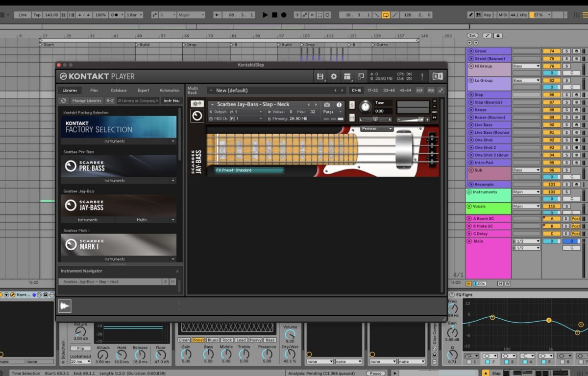Open the Purge dropdown menu
The height and width of the screenshot is (376, 588).
[333, 112]
